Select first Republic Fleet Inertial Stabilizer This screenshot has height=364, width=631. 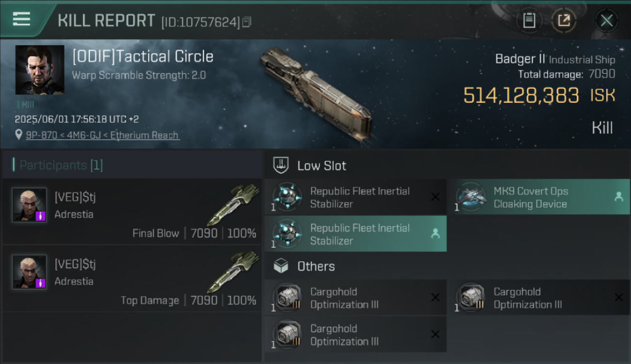pyautogui.click(x=355, y=197)
